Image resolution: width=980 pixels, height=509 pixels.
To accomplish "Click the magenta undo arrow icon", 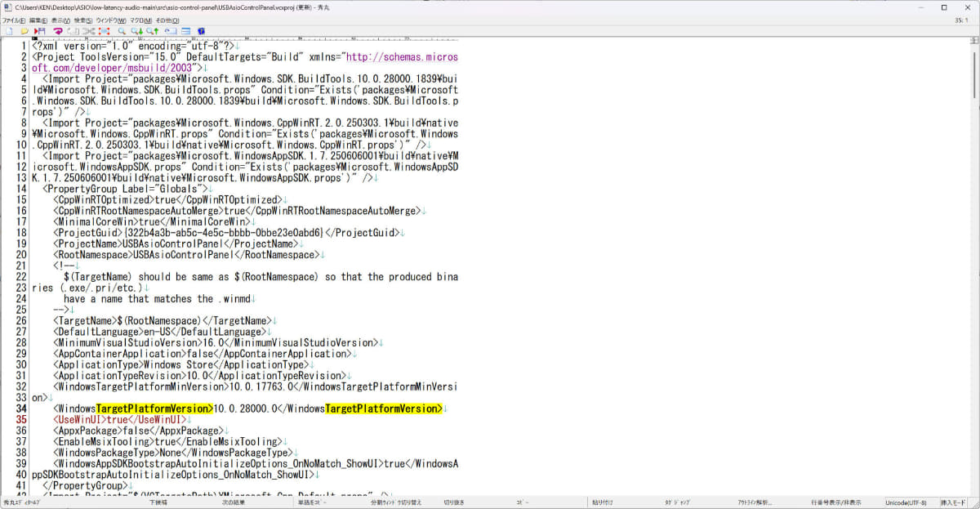I will 58,31.
